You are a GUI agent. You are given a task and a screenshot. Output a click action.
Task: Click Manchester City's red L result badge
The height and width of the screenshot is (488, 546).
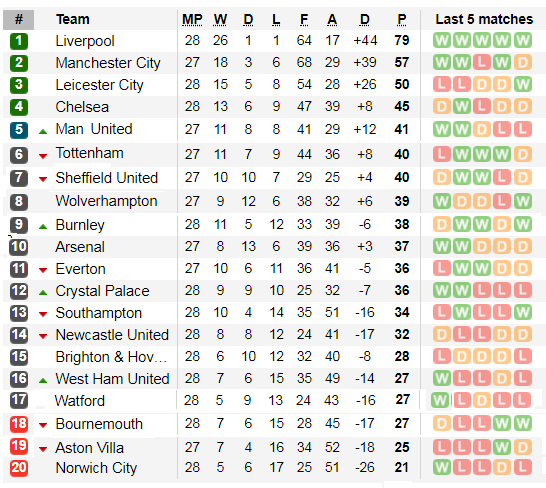click(x=482, y=62)
